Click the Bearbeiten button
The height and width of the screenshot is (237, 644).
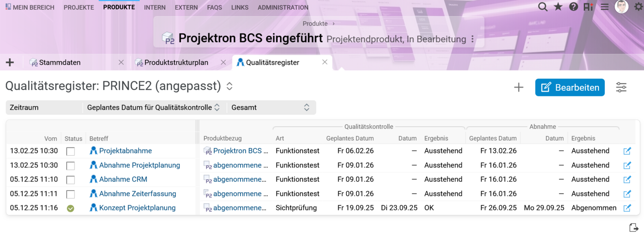(570, 87)
